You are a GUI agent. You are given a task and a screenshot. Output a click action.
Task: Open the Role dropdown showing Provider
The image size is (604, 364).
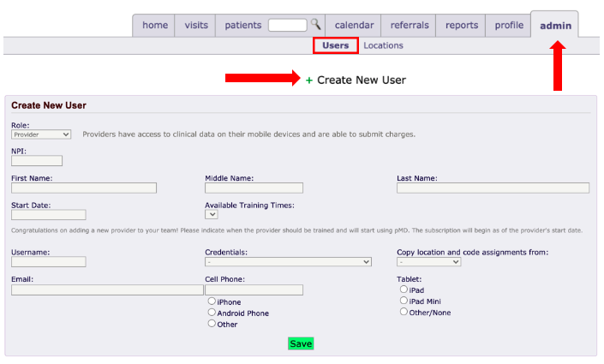tap(41, 134)
